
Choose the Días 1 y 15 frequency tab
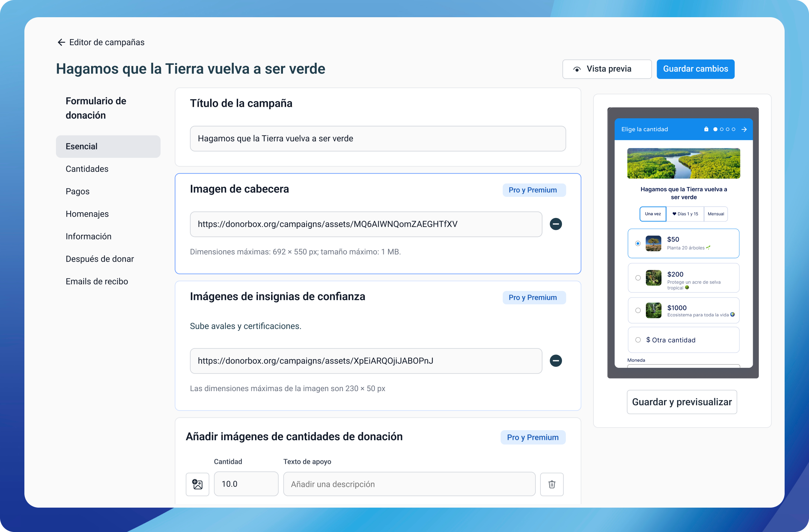click(685, 214)
